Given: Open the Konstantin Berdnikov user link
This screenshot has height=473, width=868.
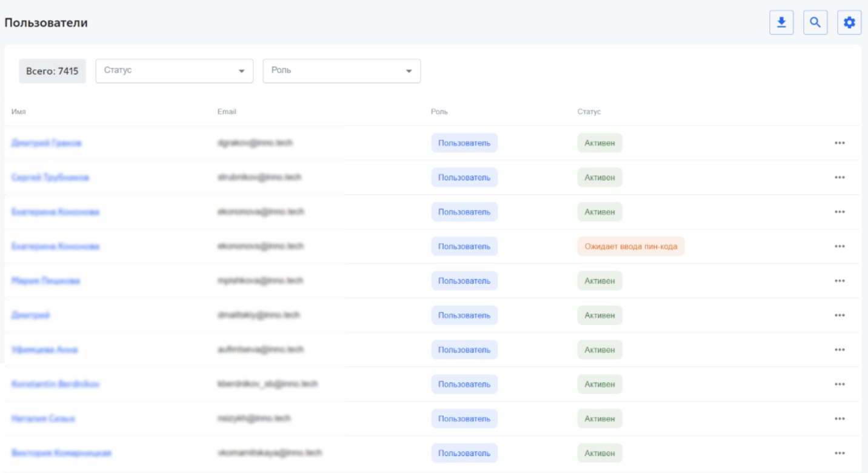Looking at the screenshot, I should tap(55, 384).
